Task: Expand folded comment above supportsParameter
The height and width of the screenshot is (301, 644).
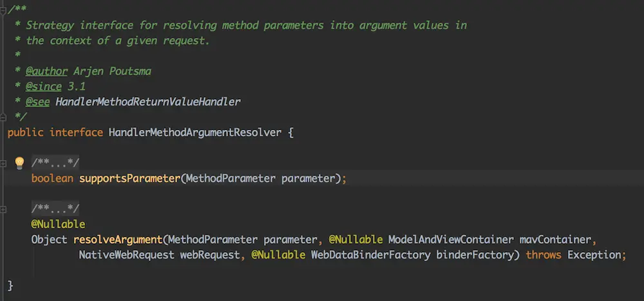Action: (3, 163)
